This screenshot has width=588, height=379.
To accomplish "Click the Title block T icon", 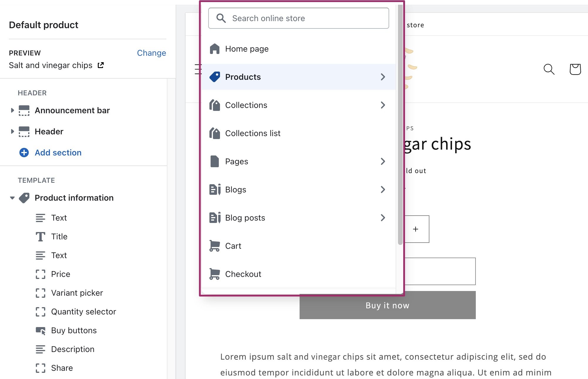I will 41,236.
